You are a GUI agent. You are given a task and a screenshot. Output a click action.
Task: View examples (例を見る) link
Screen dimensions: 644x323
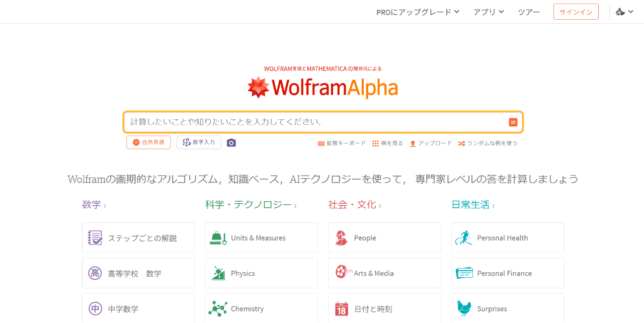pos(387,143)
